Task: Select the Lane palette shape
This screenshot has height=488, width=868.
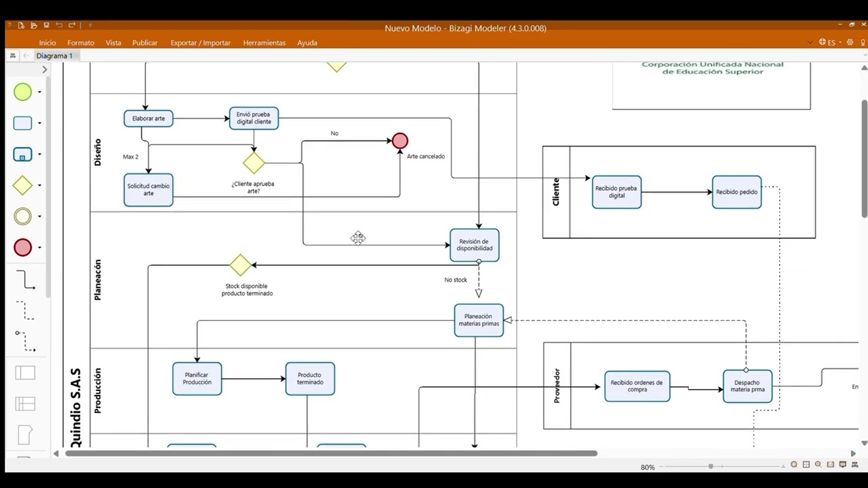Action: point(25,404)
